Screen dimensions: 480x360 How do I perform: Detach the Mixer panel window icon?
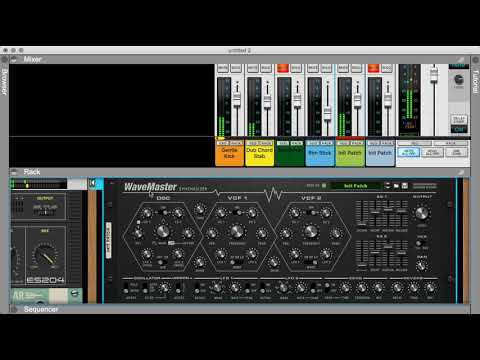[460, 60]
